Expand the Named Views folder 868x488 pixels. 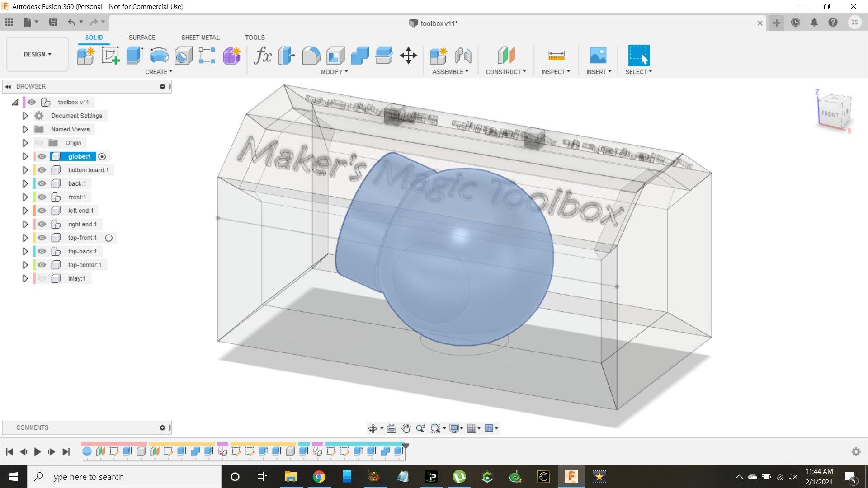24,129
